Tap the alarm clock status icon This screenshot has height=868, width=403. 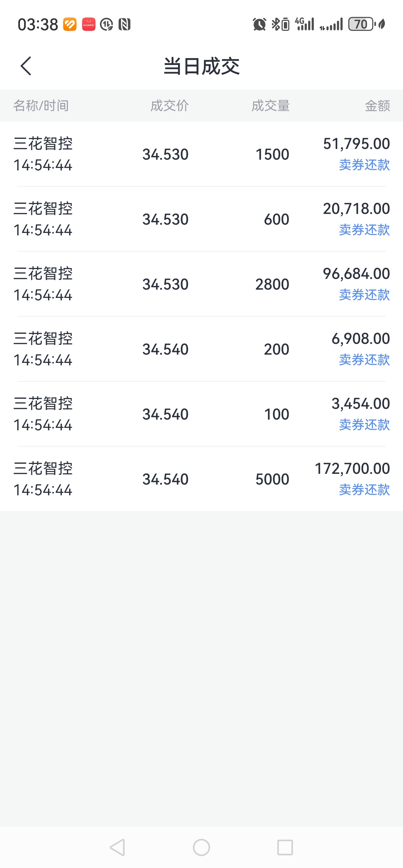tap(259, 24)
